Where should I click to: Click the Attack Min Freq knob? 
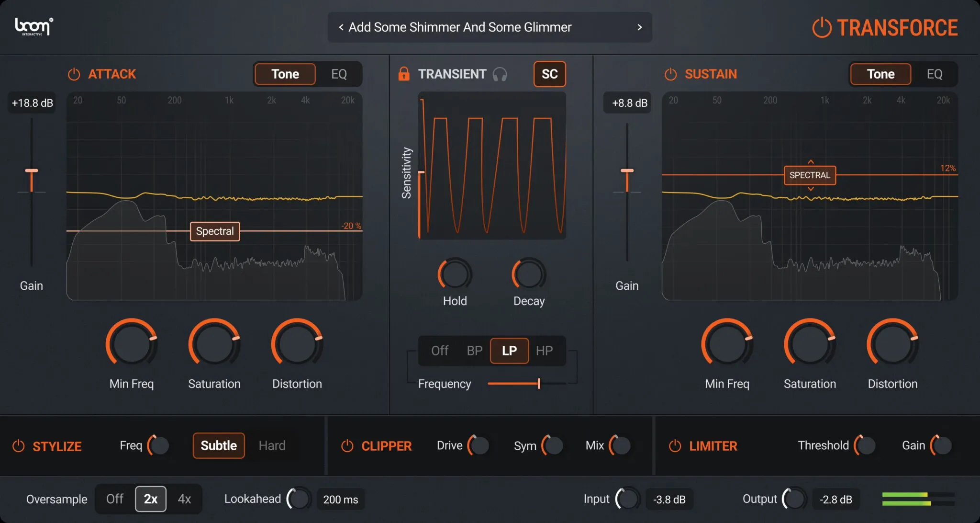point(132,344)
